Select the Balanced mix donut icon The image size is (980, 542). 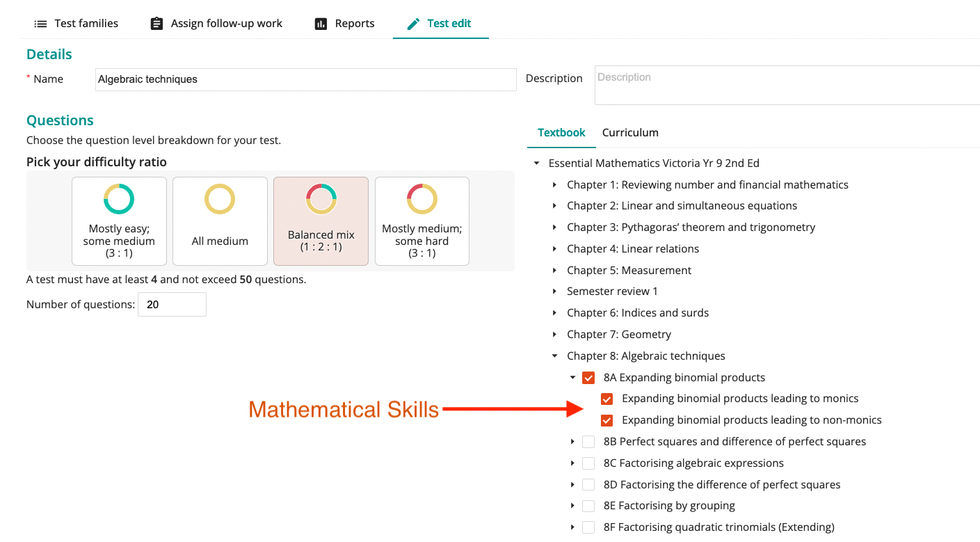click(x=321, y=199)
